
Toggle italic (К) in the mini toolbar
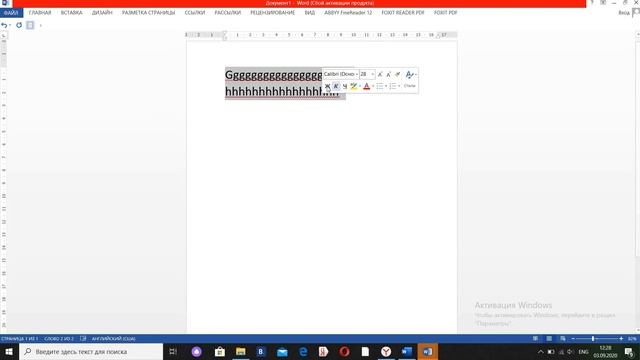tap(336, 86)
